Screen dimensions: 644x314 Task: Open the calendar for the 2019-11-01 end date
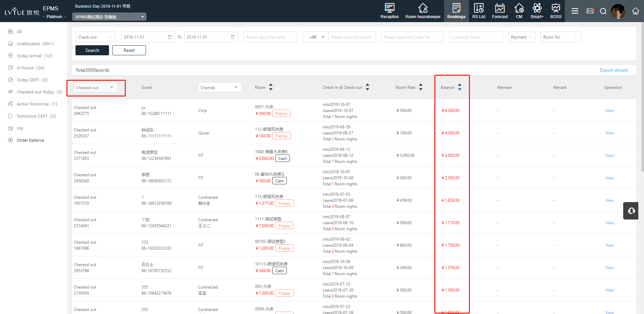pos(233,37)
